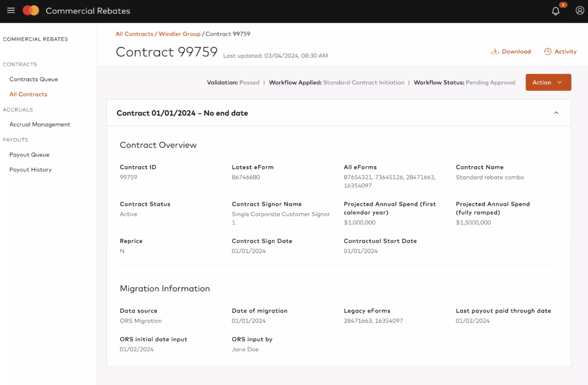Viewport: 588px width, 385px height.
Task: Click fully ramped spend $1,5000,000
Action: (x=473, y=222)
